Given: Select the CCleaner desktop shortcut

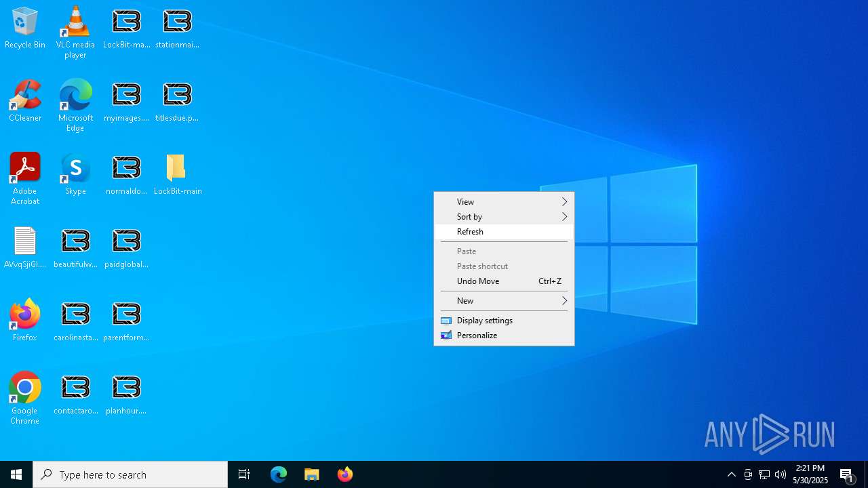Looking at the screenshot, I should (25, 102).
